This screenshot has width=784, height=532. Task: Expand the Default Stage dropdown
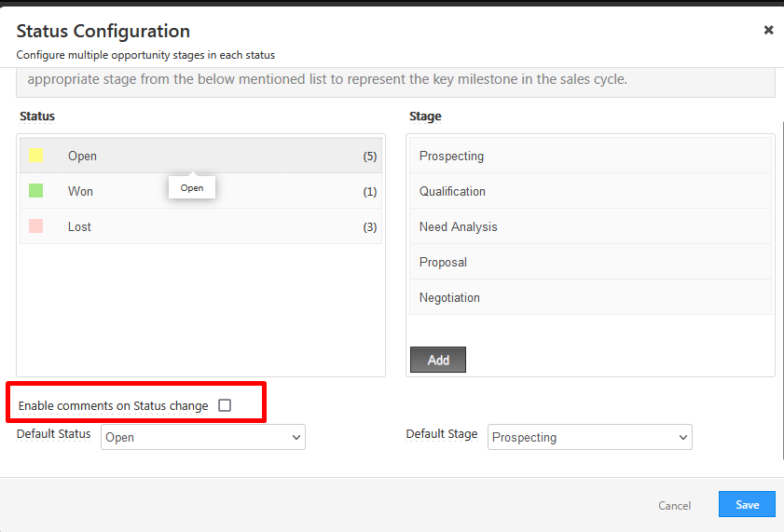(x=589, y=437)
